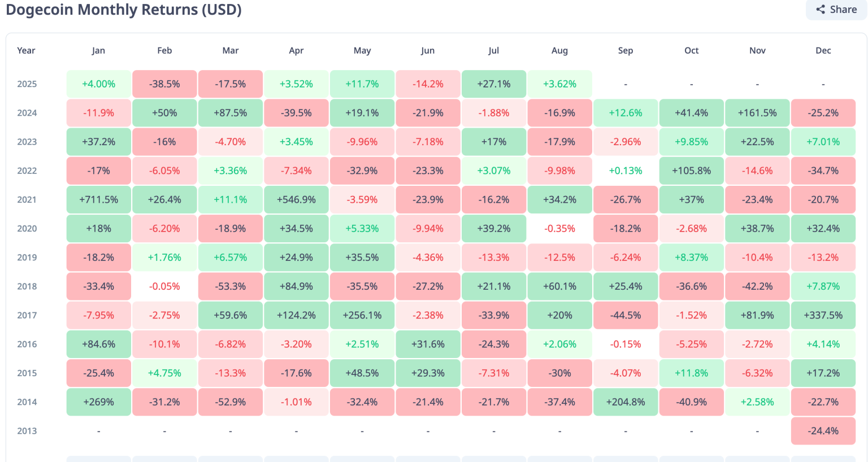This screenshot has width=868, height=462.
Task: Select the +546.9% April 2021 cell
Action: (296, 200)
